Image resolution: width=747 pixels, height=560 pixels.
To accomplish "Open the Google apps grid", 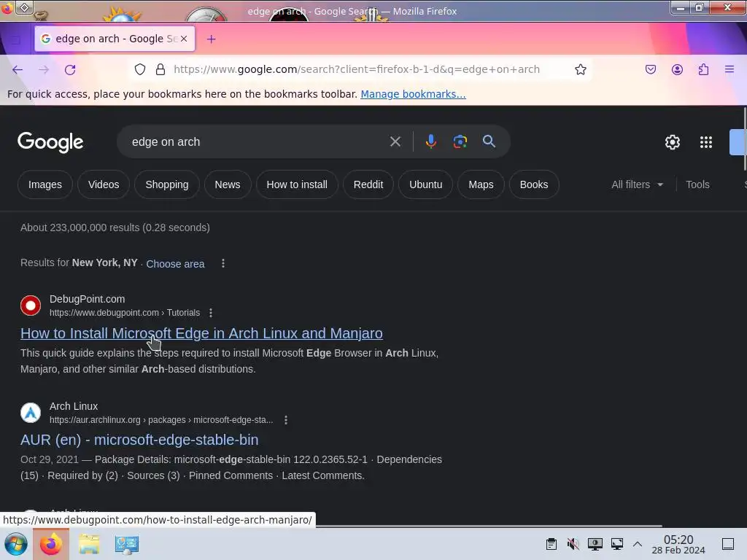I will click(706, 142).
